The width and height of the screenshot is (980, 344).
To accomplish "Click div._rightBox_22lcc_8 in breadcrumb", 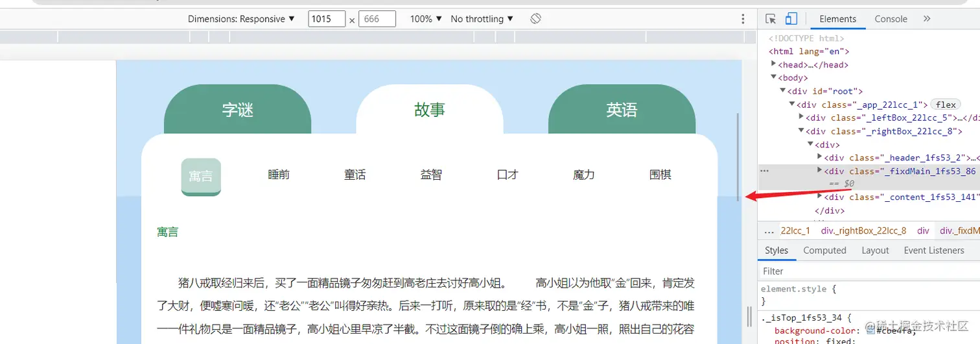I will coord(863,230).
